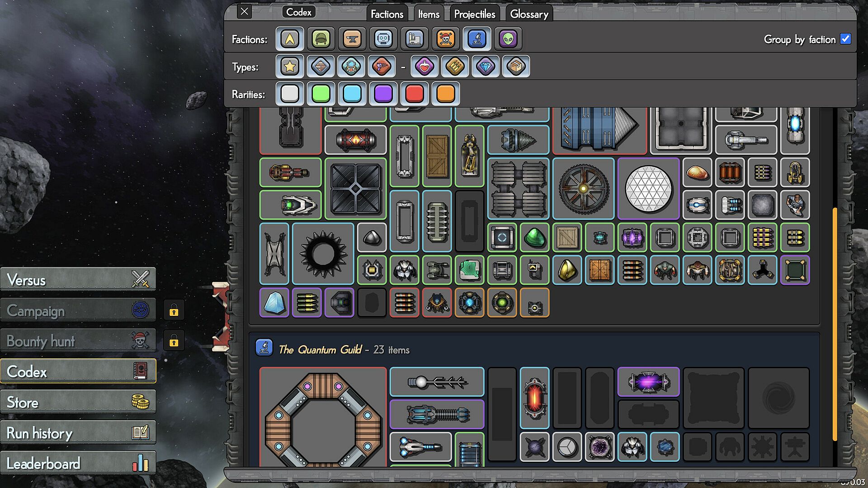This screenshot has width=868, height=488.
Task: Open the Glossary tab
Action: pyautogui.click(x=529, y=14)
